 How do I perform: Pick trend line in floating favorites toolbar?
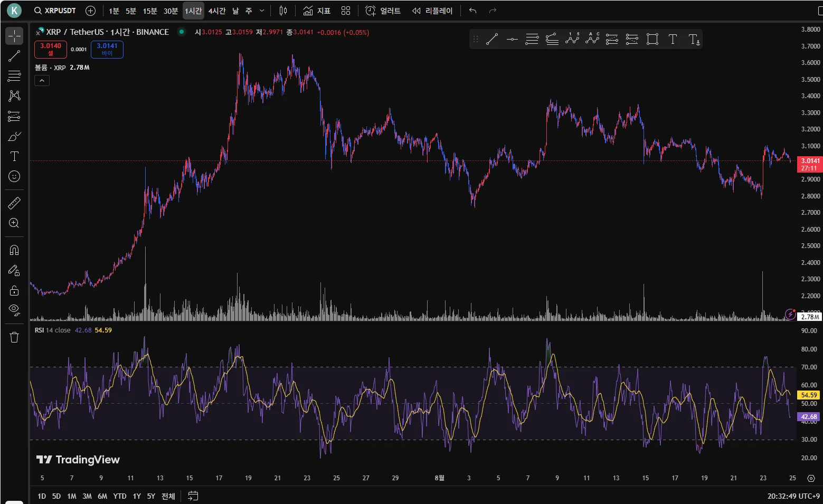[x=492, y=39]
